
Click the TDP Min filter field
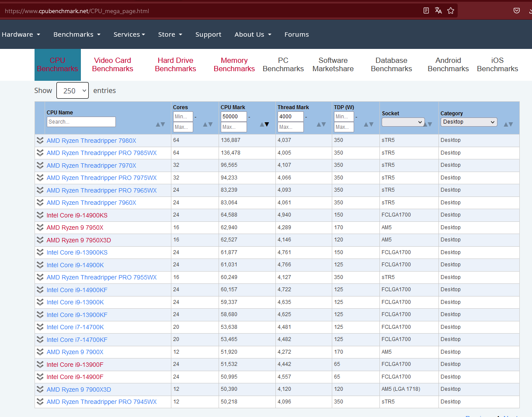pos(344,117)
